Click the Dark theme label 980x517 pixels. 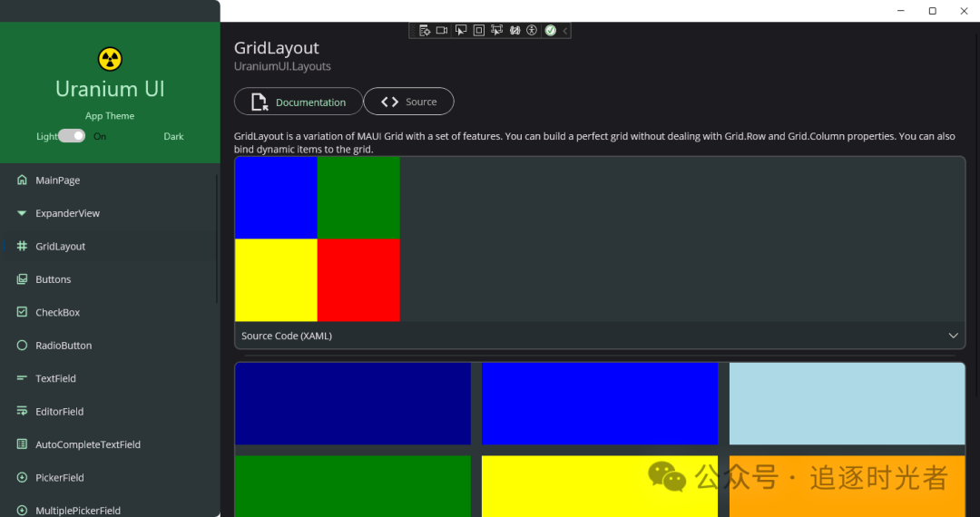173,137
